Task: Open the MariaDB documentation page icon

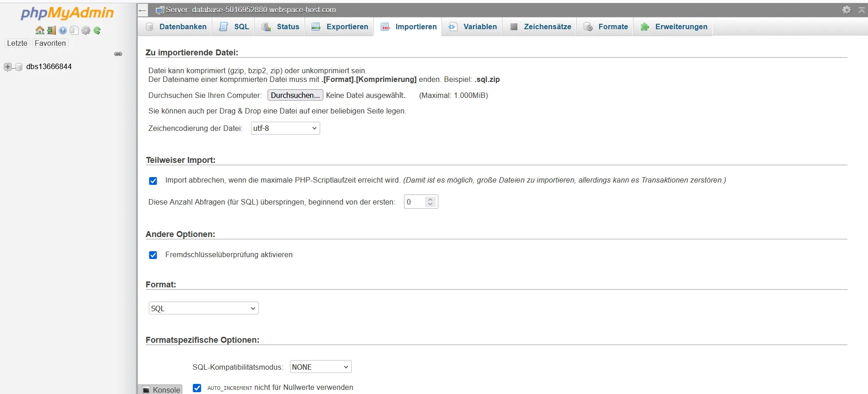Action: pos(74,30)
